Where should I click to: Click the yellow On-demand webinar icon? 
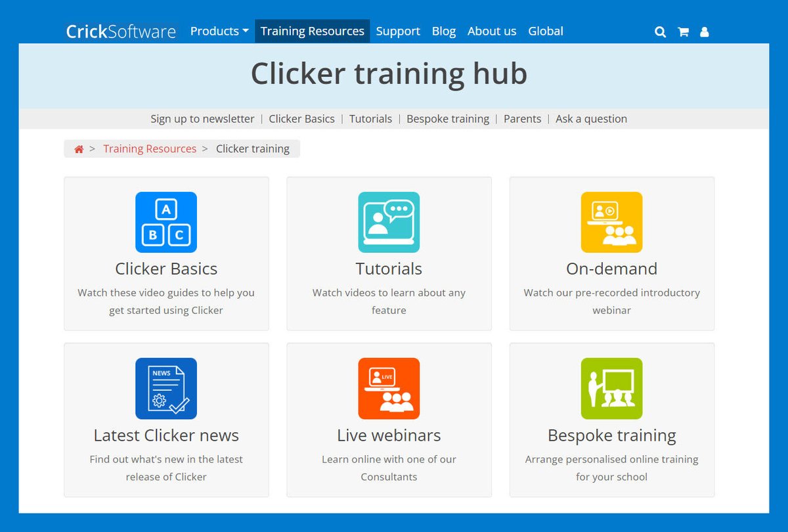pyautogui.click(x=611, y=222)
